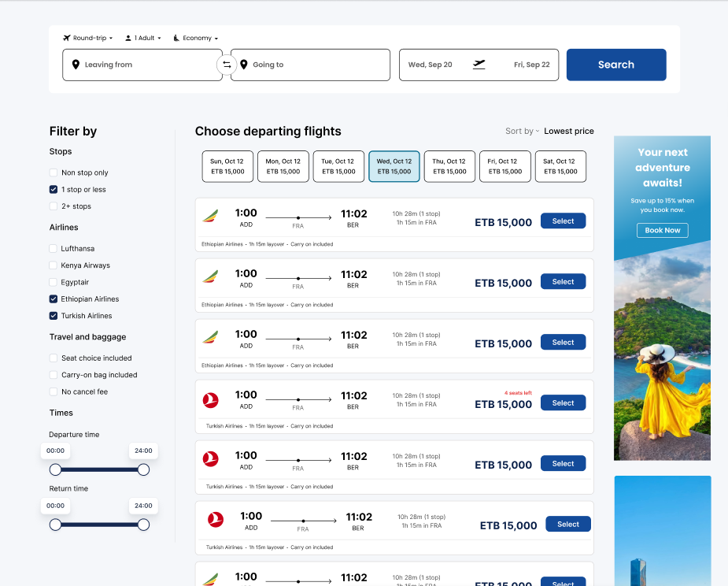Click the Return time 00:00 value label

(55, 506)
